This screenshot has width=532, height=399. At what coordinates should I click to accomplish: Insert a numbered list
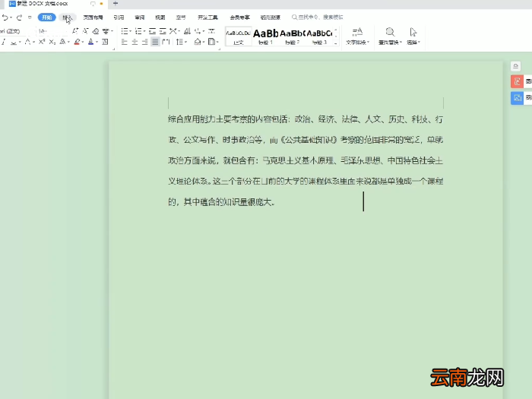(x=140, y=31)
